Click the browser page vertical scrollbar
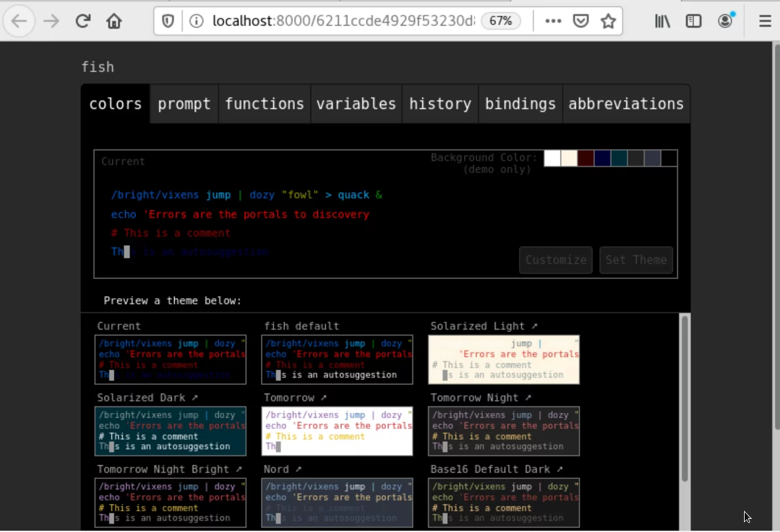780x532 pixels. coord(776,236)
